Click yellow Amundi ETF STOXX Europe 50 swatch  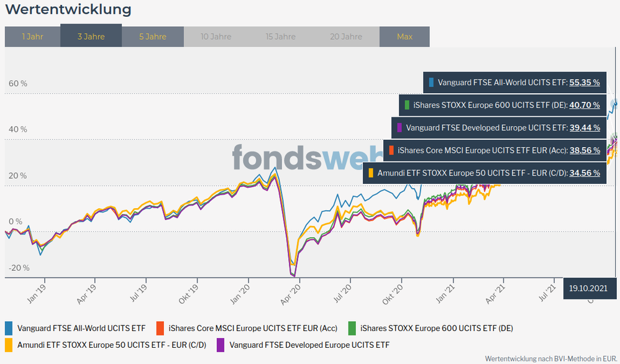[x=9, y=345]
